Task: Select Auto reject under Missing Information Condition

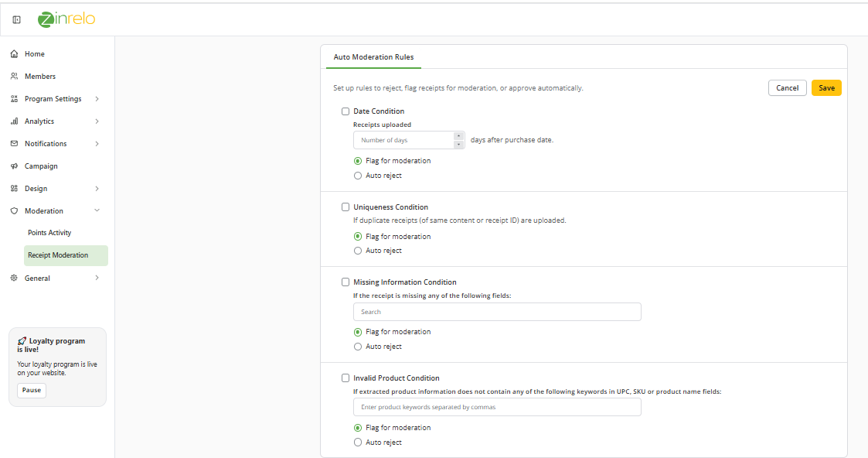Action: (x=358, y=347)
